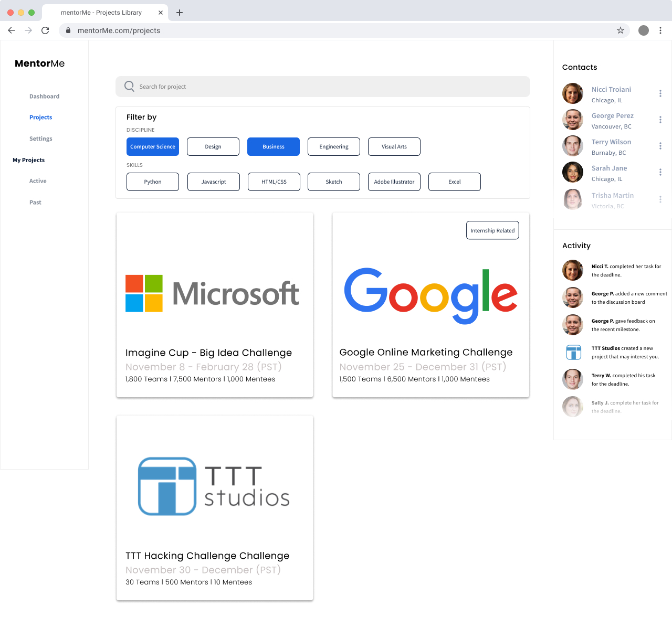The image size is (672, 638).
Task: Open the browser profile avatar
Action: pos(644,30)
